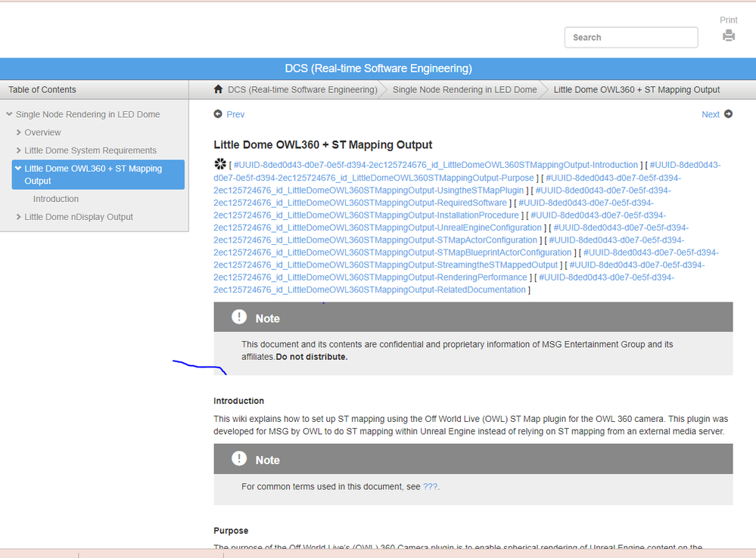Viewport: 756px width, 558px height.
Task: Open Little Dome nDisplay Output entry
Action: (79, 217)
